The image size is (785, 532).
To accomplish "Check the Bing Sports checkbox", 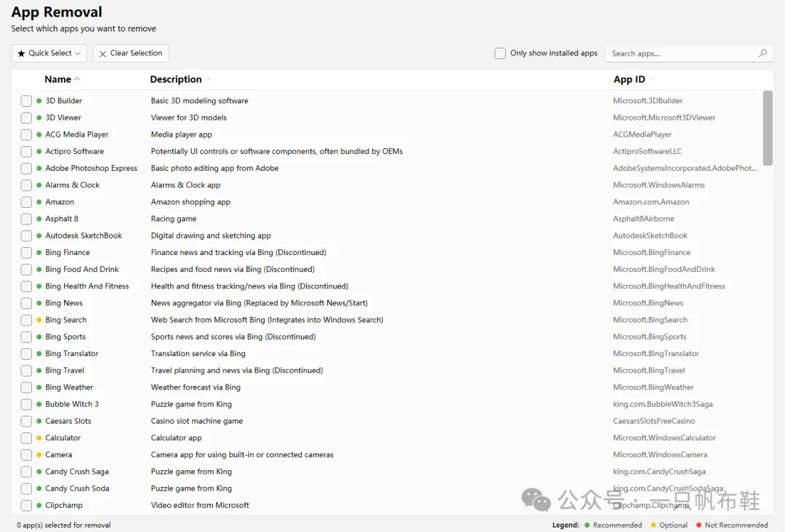I will [x=27, y=336].
